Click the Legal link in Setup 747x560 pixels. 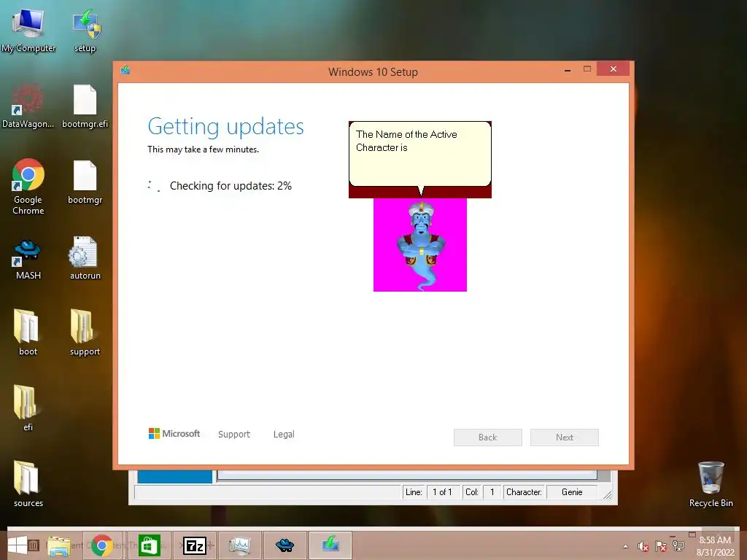tap(284, 435)
